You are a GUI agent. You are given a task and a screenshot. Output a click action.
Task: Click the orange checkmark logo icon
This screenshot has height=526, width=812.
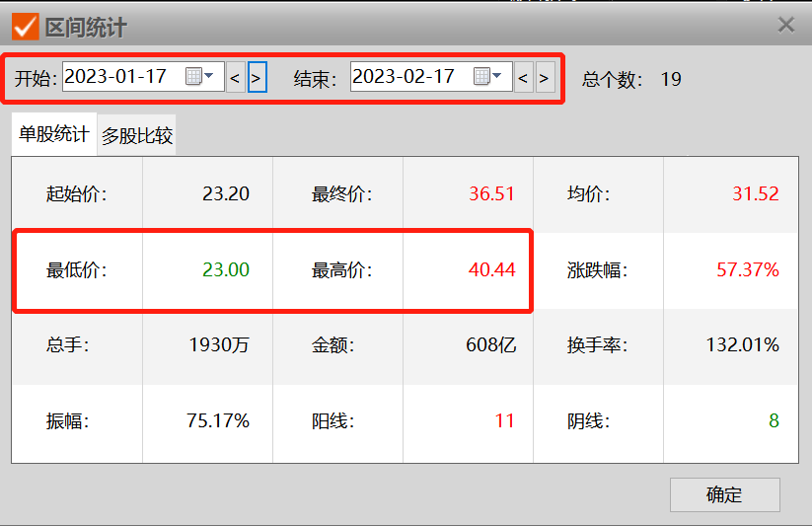25,26
